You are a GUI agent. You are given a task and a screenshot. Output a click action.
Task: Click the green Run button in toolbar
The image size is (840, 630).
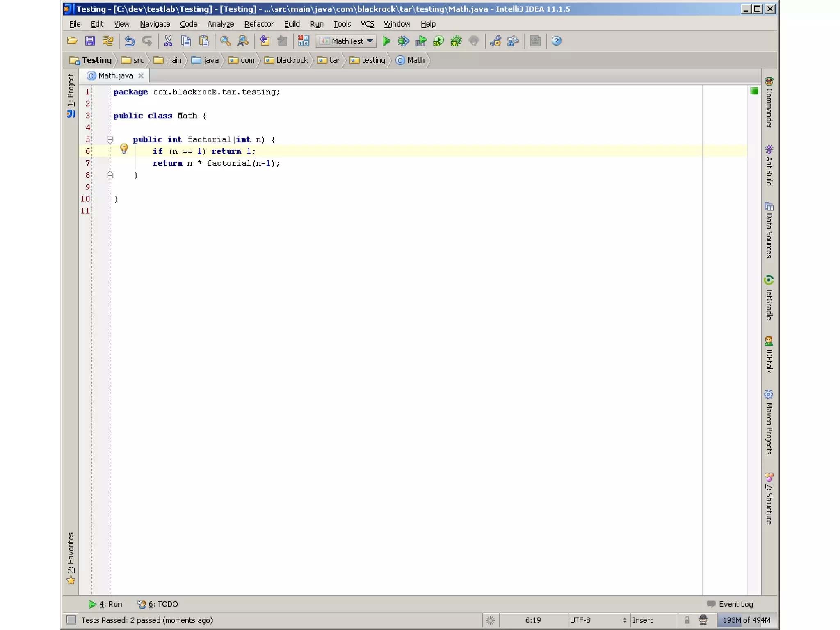(386, 41)
